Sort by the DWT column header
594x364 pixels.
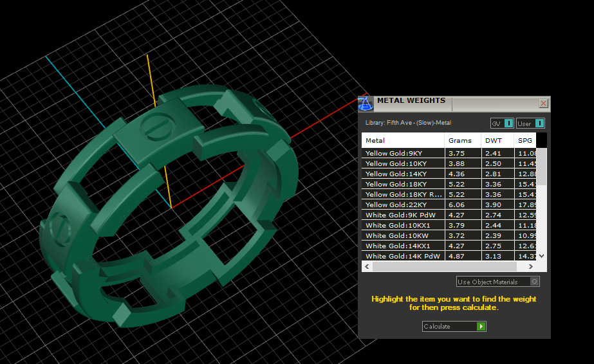point(497,140)
